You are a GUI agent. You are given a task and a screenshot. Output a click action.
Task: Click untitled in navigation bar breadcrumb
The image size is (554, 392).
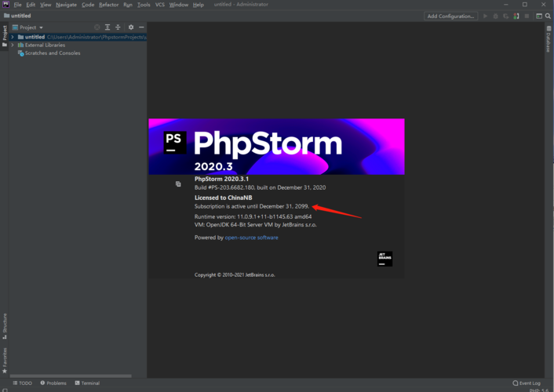click(17, 16)
